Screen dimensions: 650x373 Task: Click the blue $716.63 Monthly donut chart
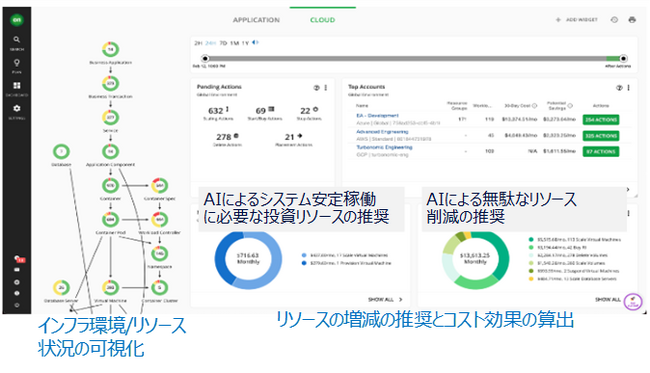click(x=248, y=259)
